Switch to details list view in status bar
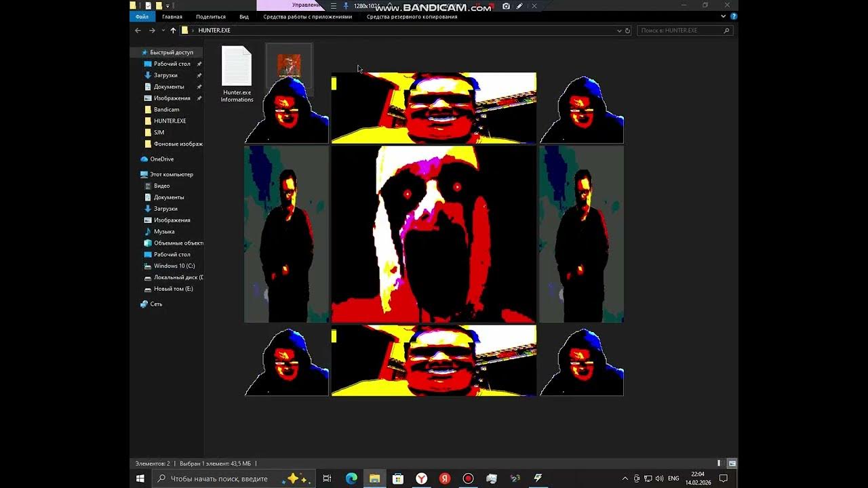This screenshot has height=488, width=868. pos(720,464)
